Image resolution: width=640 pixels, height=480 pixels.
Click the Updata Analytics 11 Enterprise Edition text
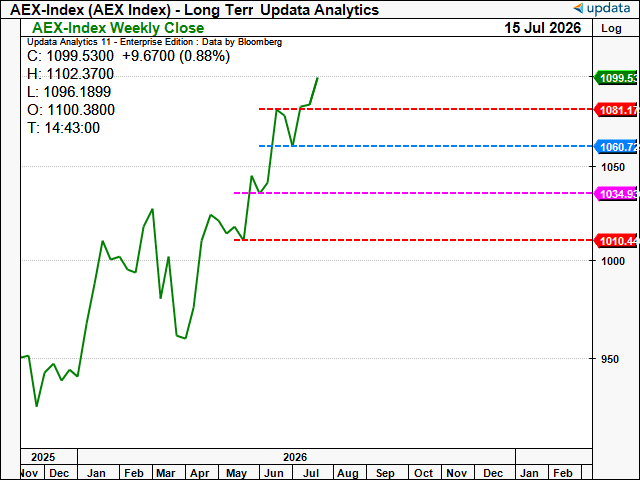pos(154,42)
